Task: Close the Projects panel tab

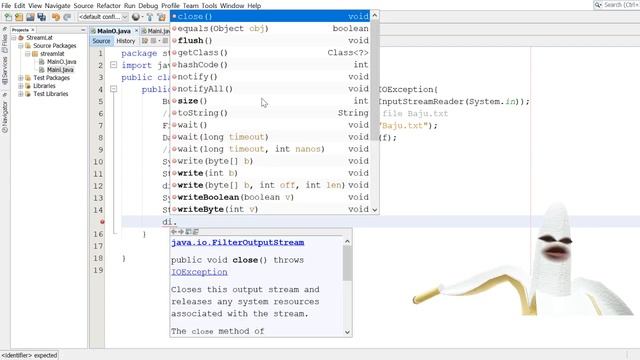Action: (x=33, y=30)
